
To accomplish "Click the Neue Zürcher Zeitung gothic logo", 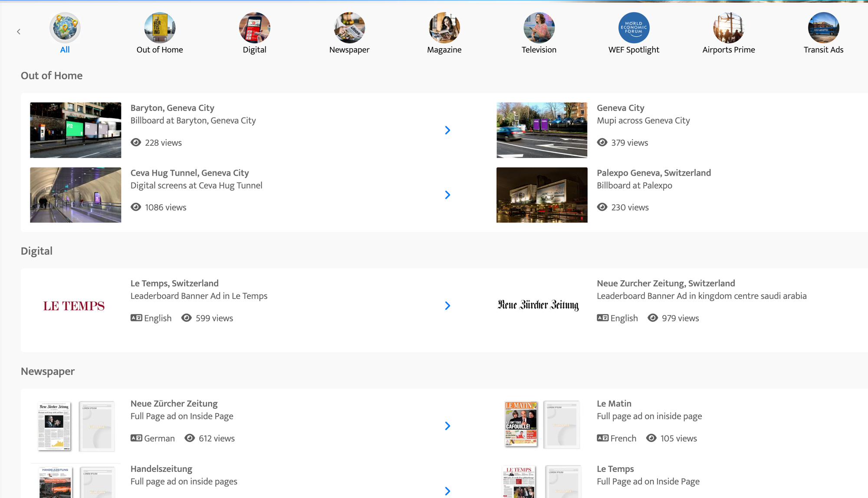I will click(x=538, y=305).
